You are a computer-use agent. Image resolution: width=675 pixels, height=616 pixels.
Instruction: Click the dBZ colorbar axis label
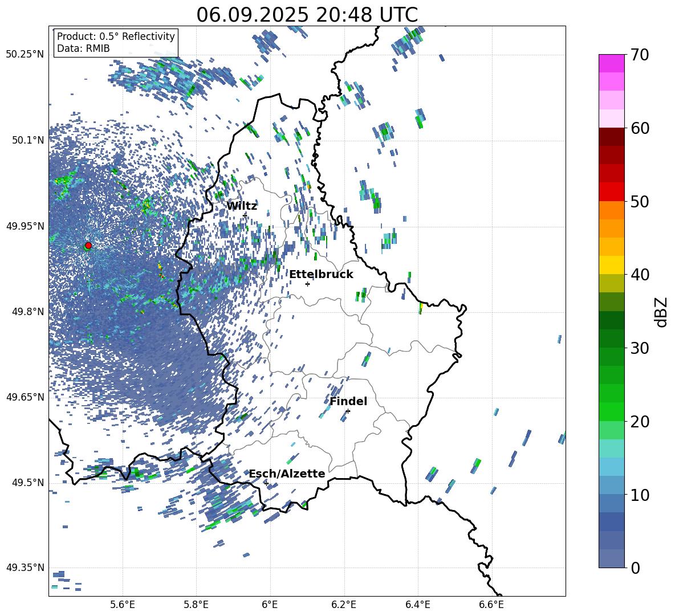pyautogui.click(x=661, y=312)
